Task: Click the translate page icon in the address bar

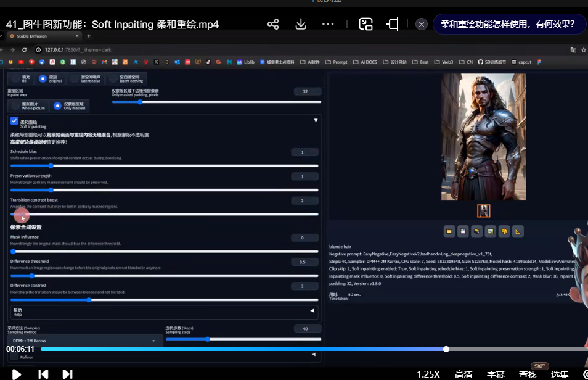Action: [x=573, y=50]
